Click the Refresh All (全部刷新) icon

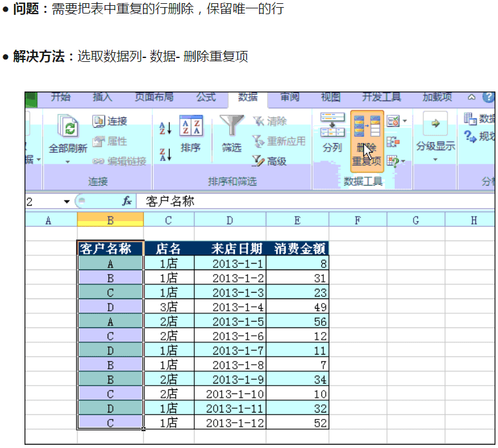[68, 127]
